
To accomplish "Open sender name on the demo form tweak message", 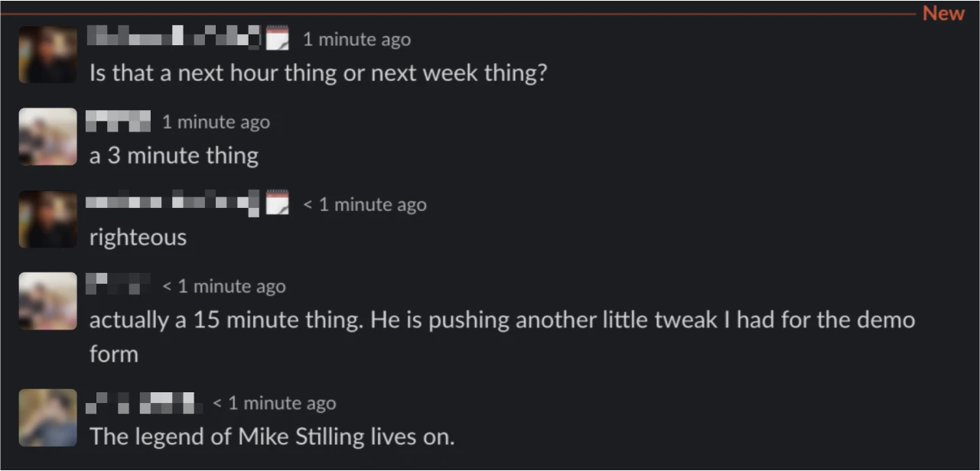I will (x=119, y=284).
